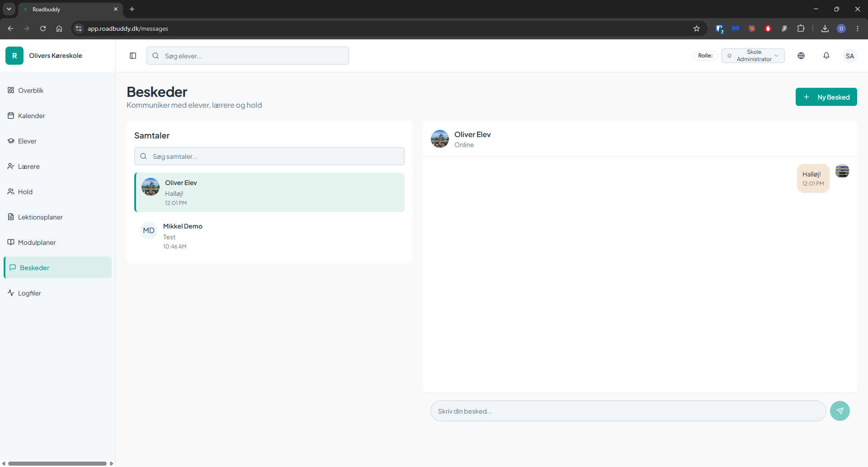Click the sidebar horizontal scrollbar
The width and height of the screenshot is (868, 467).
57,463
